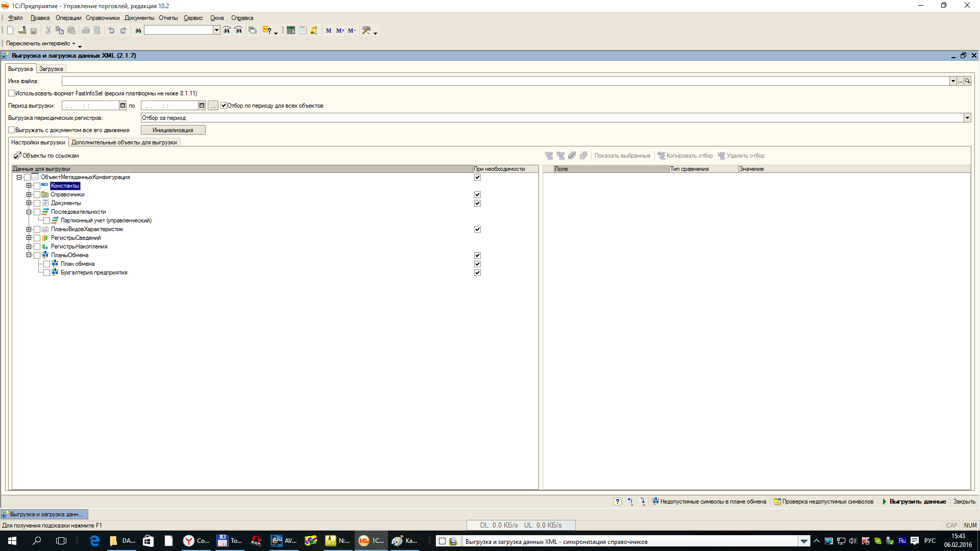980x551 pixels.
Task: Click the Undo arrow icon
Action: 111,31
